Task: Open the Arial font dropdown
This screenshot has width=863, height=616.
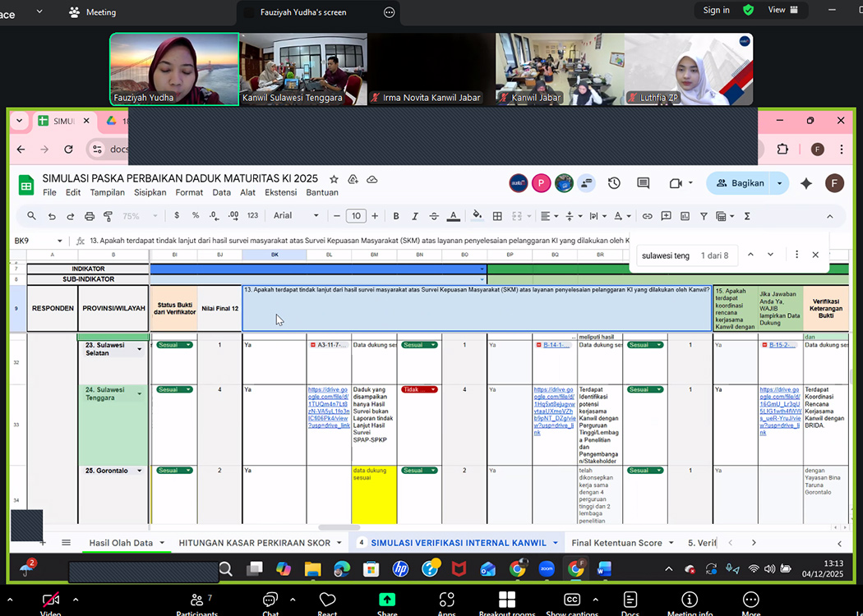Action: [296, 216]
